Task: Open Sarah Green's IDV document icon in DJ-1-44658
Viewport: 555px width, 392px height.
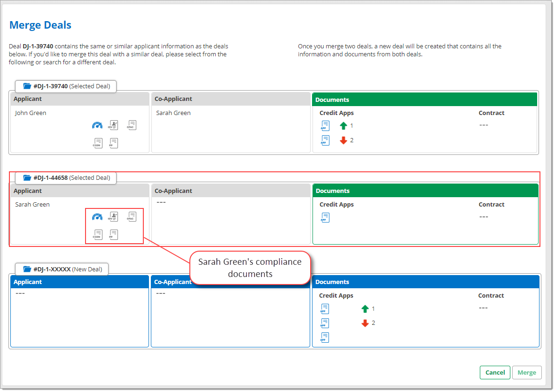Action: [113, 217]
